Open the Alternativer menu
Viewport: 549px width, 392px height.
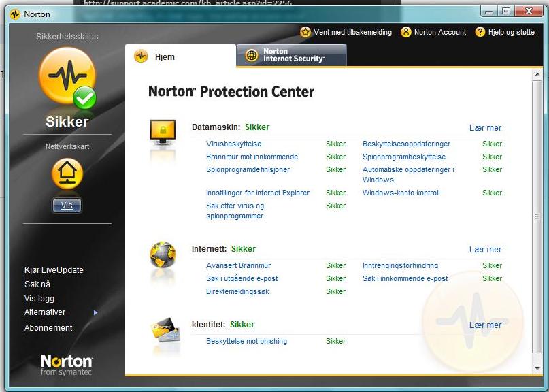pyautogui.click(x=45, y=312)
